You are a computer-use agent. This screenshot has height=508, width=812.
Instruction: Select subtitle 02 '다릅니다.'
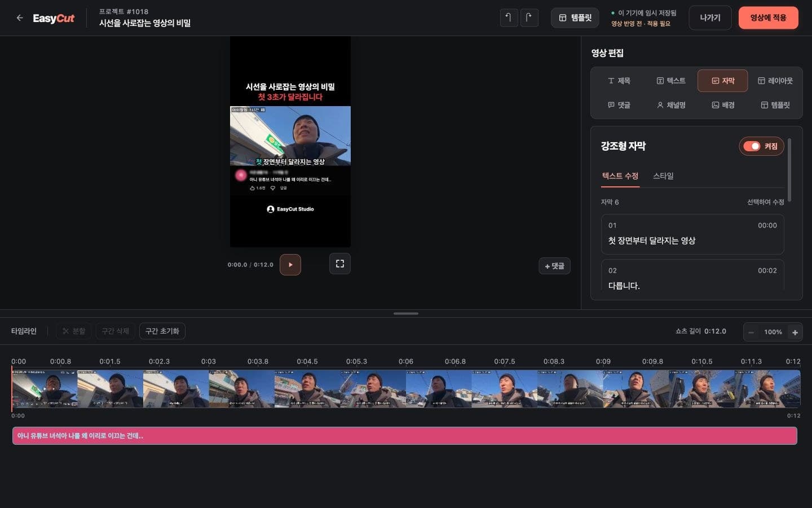tap(692, 275)
